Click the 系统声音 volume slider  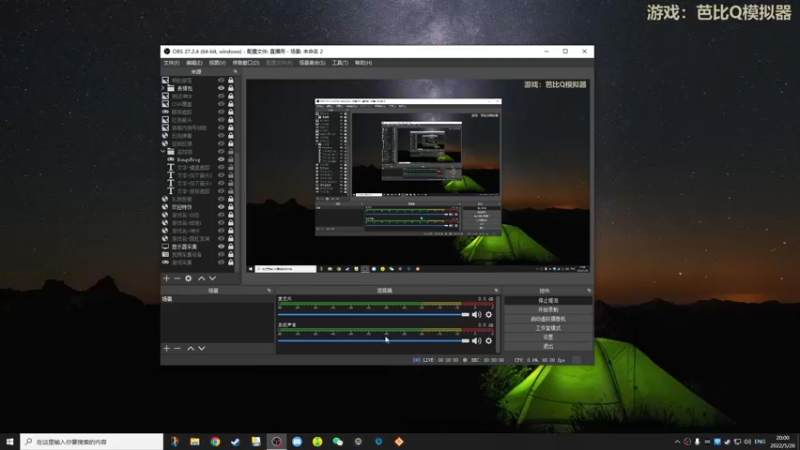point(373,340)
